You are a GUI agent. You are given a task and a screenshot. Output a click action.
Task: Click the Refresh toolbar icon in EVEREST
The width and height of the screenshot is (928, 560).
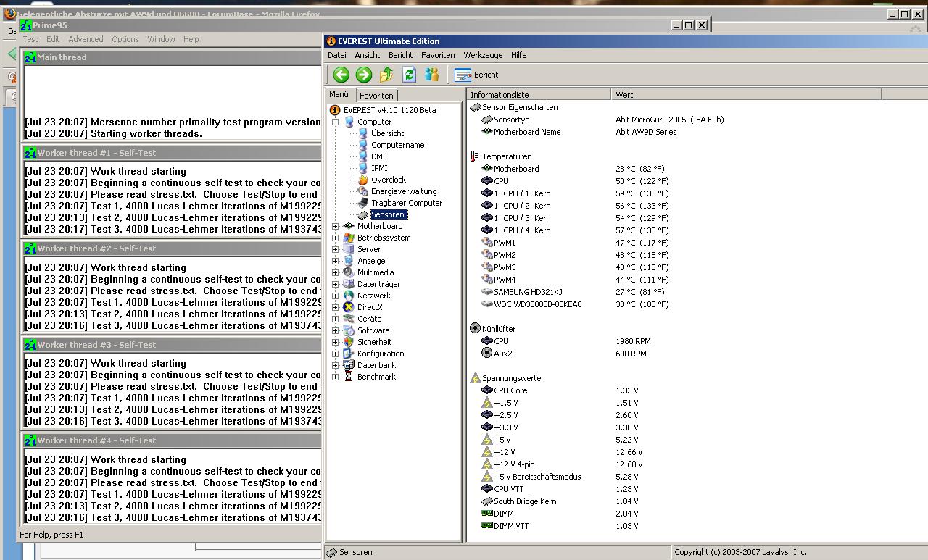pyautogui.click(x=409, y=75)
